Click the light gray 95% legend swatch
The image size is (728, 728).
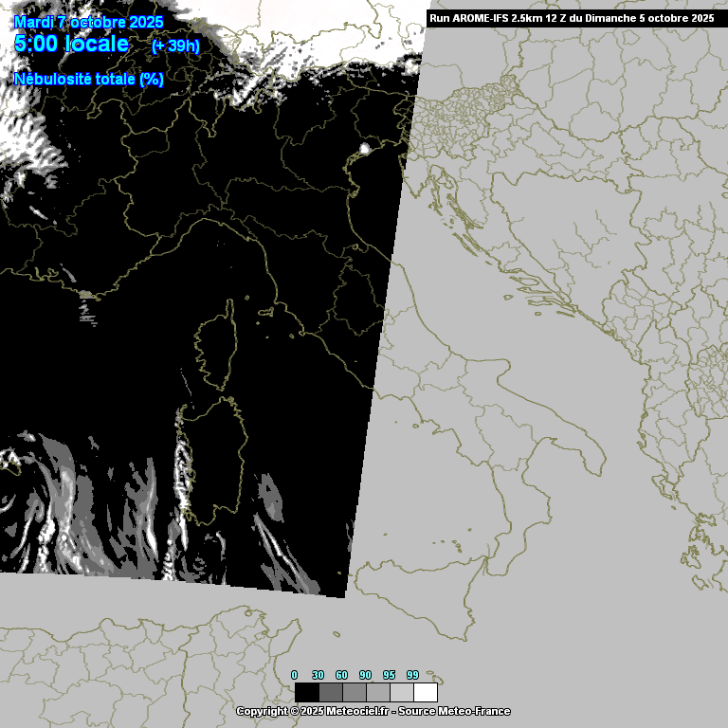[402, 692]
